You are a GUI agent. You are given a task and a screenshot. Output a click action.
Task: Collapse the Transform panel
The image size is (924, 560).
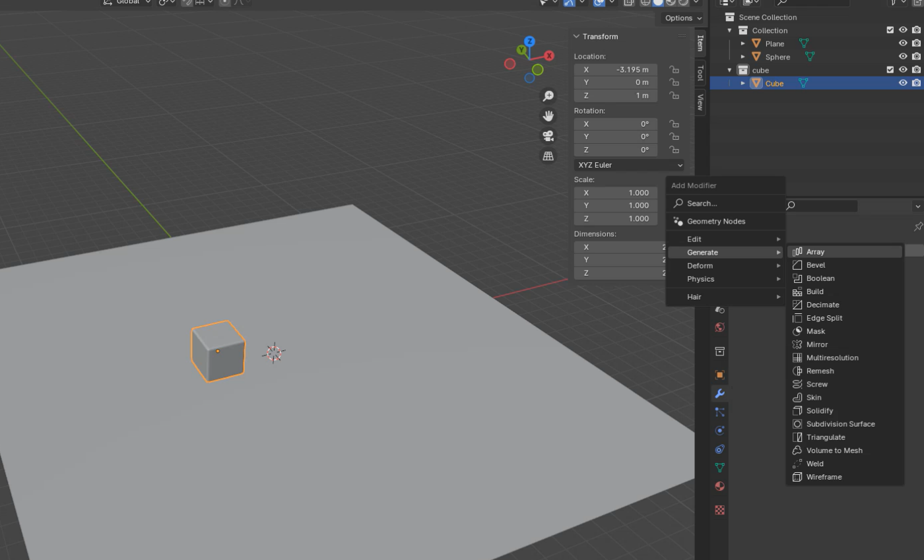(x=576, y=36)
